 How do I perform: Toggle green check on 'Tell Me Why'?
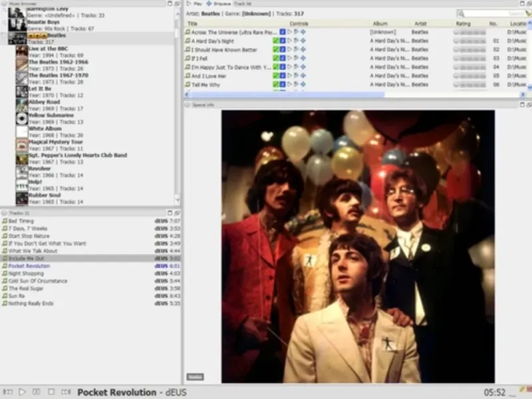[x=276, y=84]
